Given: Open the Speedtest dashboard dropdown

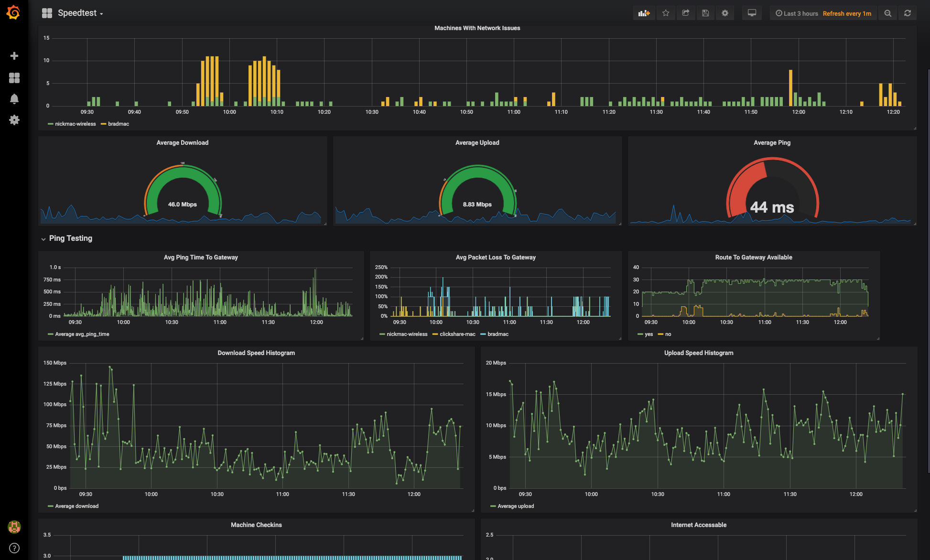Looking at the screenshot, I should coord(79,13).
